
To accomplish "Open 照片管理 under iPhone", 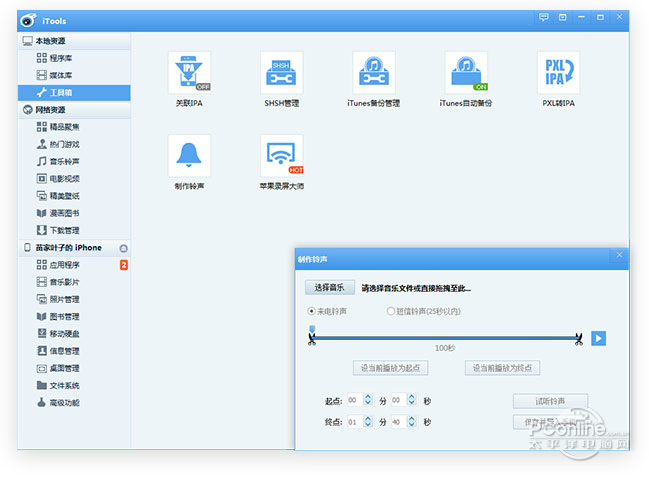I will coord(74,299).
